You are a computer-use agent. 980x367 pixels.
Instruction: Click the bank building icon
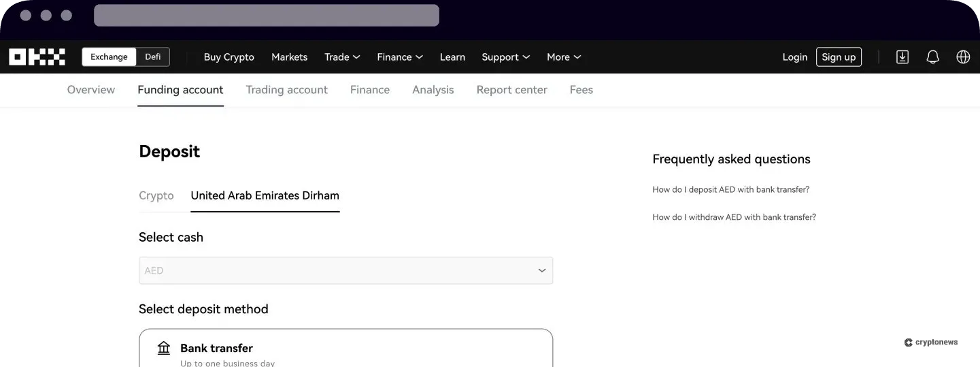tap(164, 348)
